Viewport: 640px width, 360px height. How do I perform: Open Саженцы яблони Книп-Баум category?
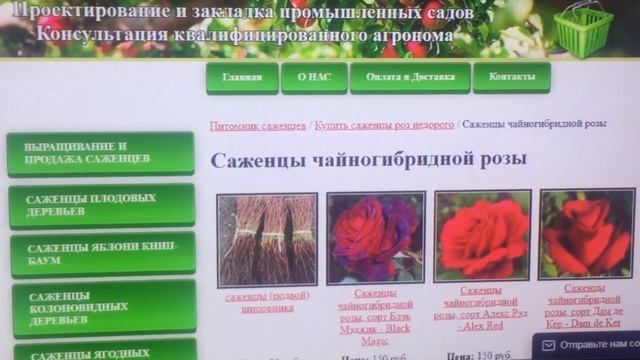(x=103, y=254)
